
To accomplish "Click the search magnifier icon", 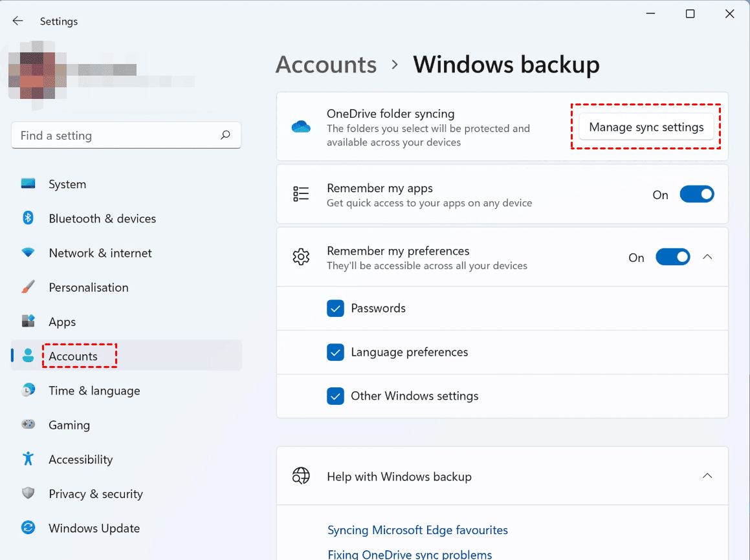I will click(x=225, y=135).
